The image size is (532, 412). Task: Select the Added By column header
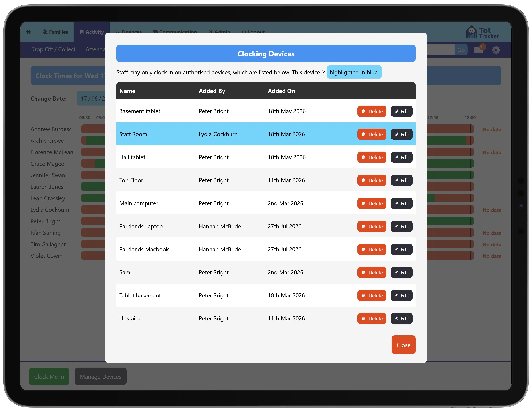[x=212, y=91]
